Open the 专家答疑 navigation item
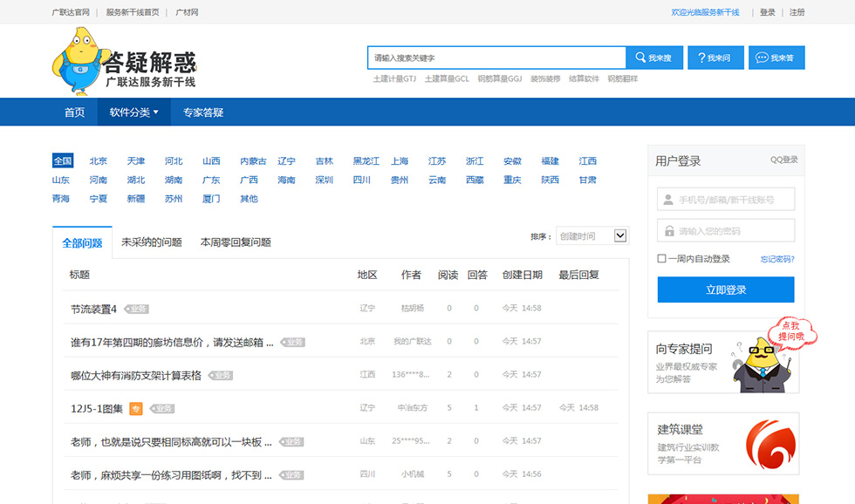The height and width of the screenshot is (504, 855). click(203, 112)
